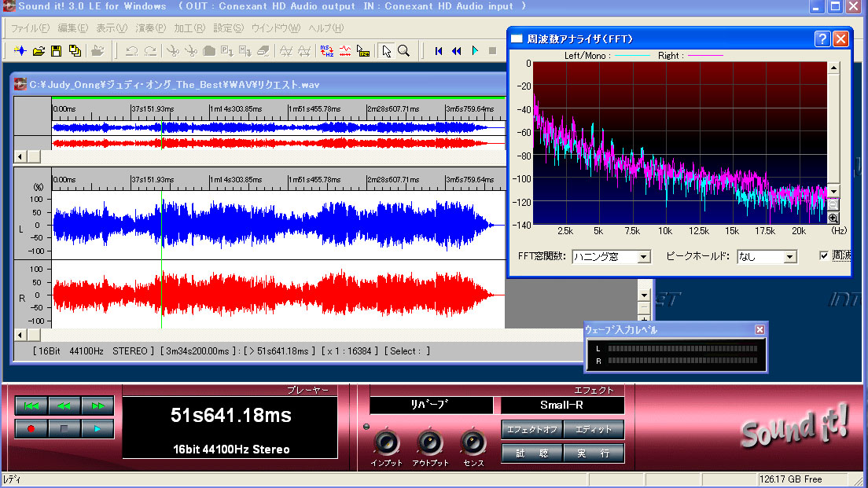Click toolbar play transport icon

tap(475, 51)
